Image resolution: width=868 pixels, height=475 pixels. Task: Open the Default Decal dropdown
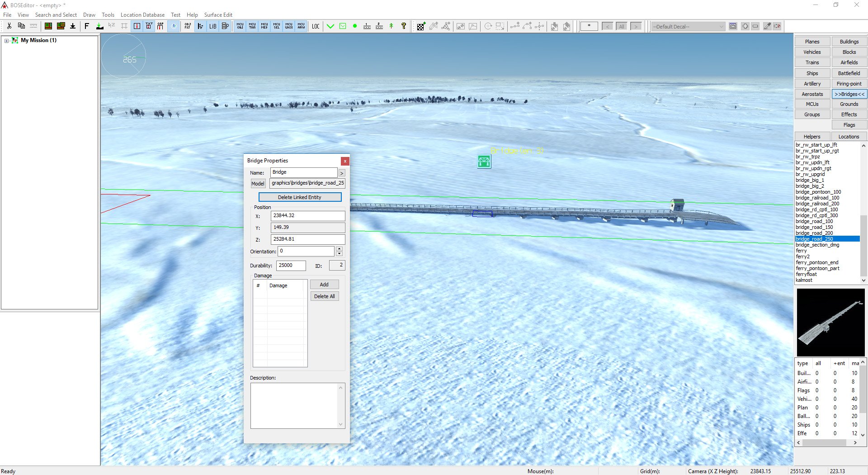[688, 27]
